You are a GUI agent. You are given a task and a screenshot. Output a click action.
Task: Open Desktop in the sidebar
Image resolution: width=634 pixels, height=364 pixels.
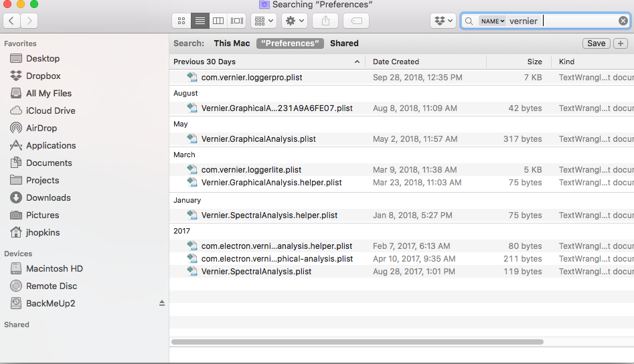43,59
